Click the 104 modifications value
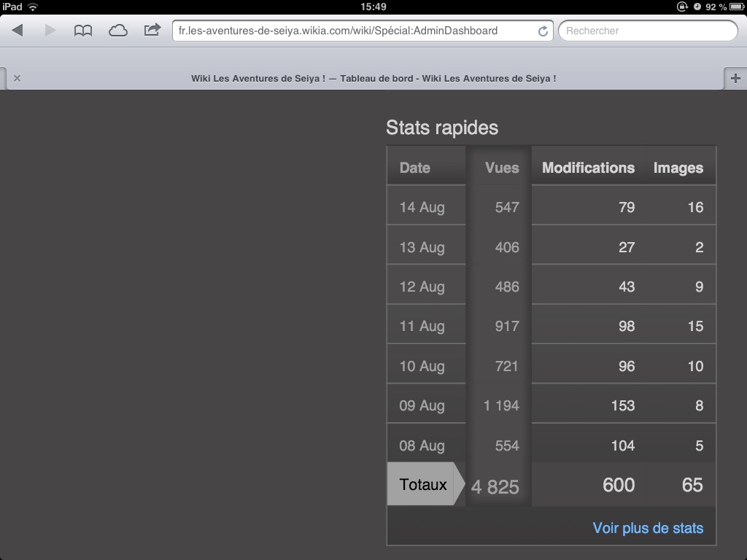This screenshot has width=747, height=560. click(x=623, y=446)
